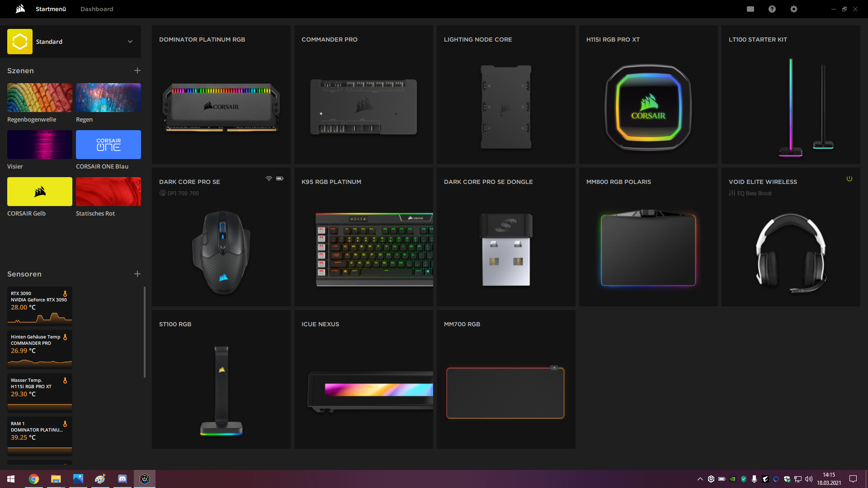This screenshot has width=868, height=488.
Task: Click the Dark Core Pro SE Dongle image
Action: point(506,249)
